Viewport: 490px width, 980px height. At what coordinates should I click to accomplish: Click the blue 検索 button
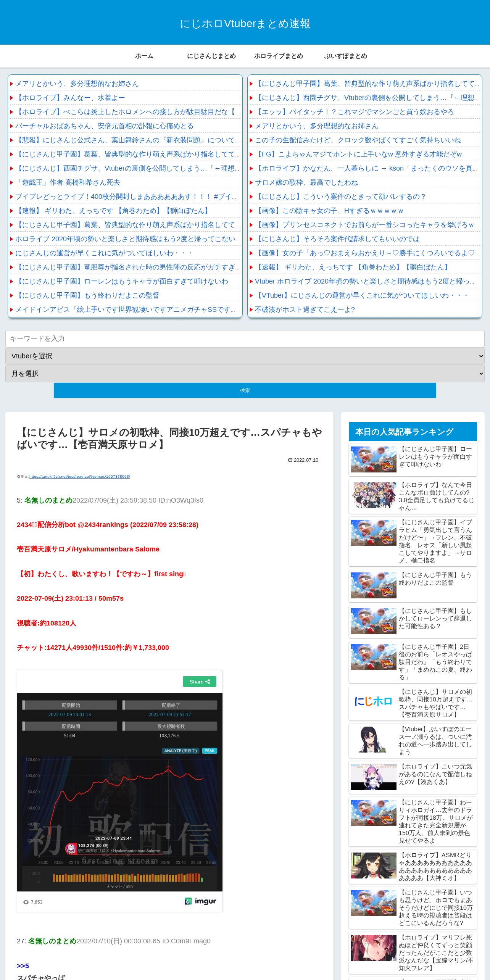[x=245, y=390]
